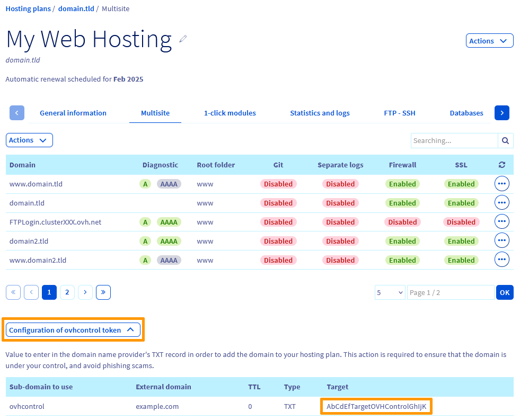This screenshot has height=420, width=520.
Task: Click the refresh icon in table header
Action: 501,165
